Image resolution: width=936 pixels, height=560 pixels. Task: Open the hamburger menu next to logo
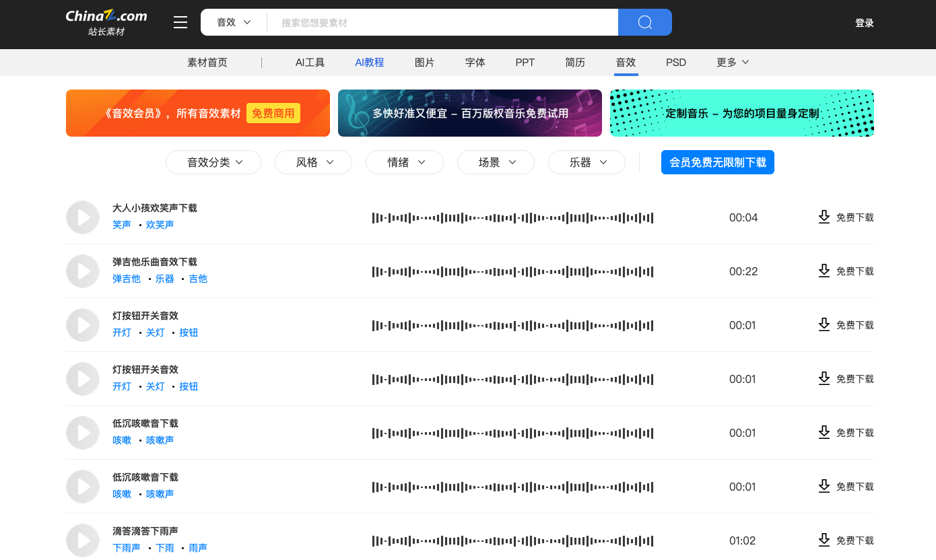[180, 23]
